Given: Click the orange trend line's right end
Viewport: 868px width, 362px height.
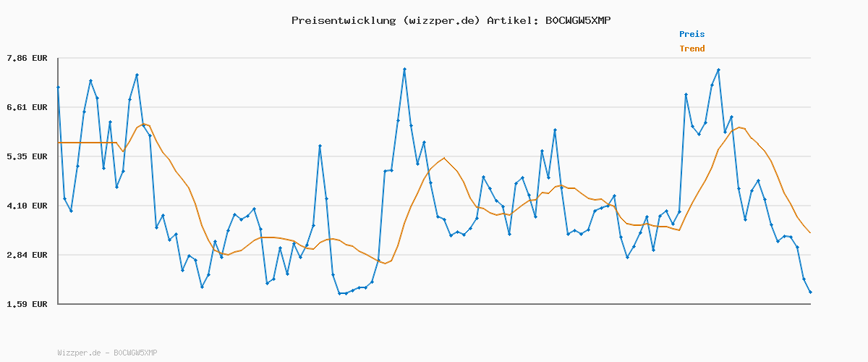Looking at the screenshot, I should (x=810, y=232).
